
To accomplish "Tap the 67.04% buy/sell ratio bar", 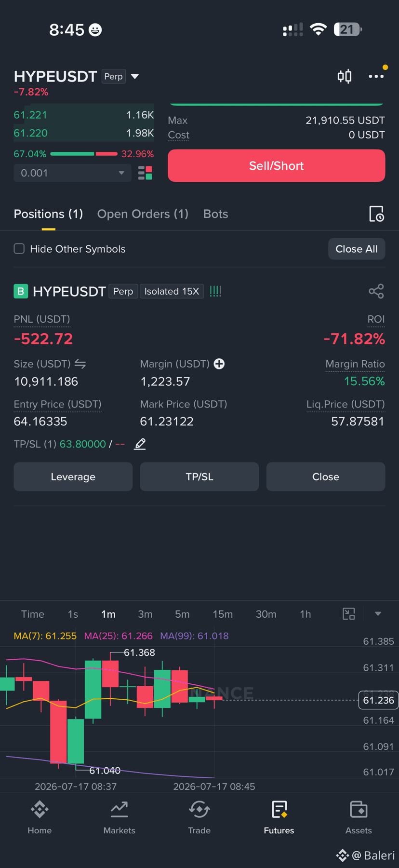I will 84,154.
